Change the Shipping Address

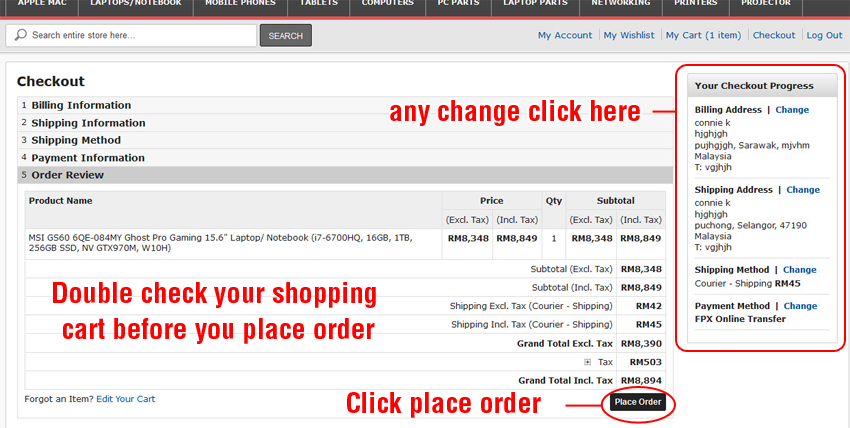(803, 190)
